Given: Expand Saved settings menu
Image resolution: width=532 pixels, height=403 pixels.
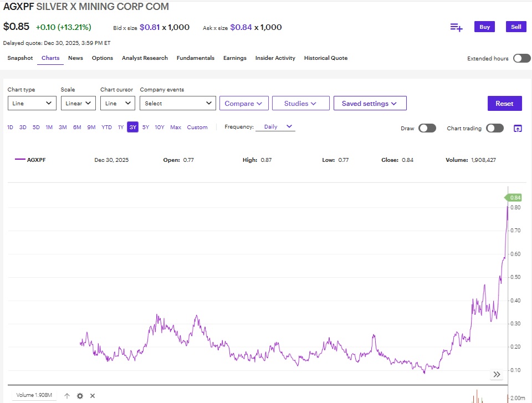Looking at the screenshot, I should [370, 103].
